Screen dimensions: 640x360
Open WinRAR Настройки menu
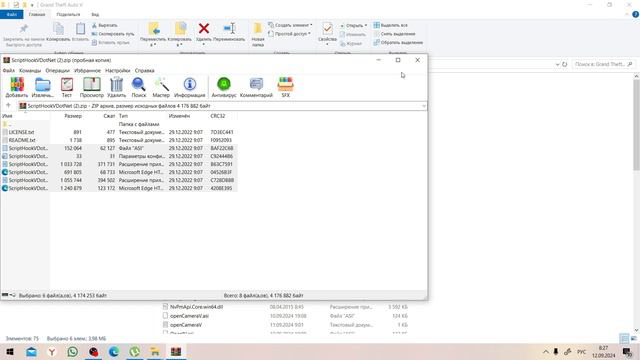tap(118, 71)
